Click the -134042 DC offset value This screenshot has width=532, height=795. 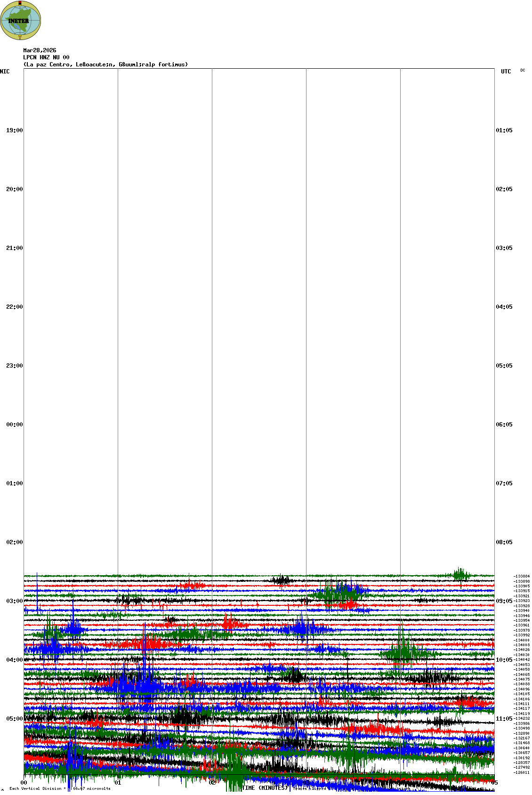coord(522,659)
